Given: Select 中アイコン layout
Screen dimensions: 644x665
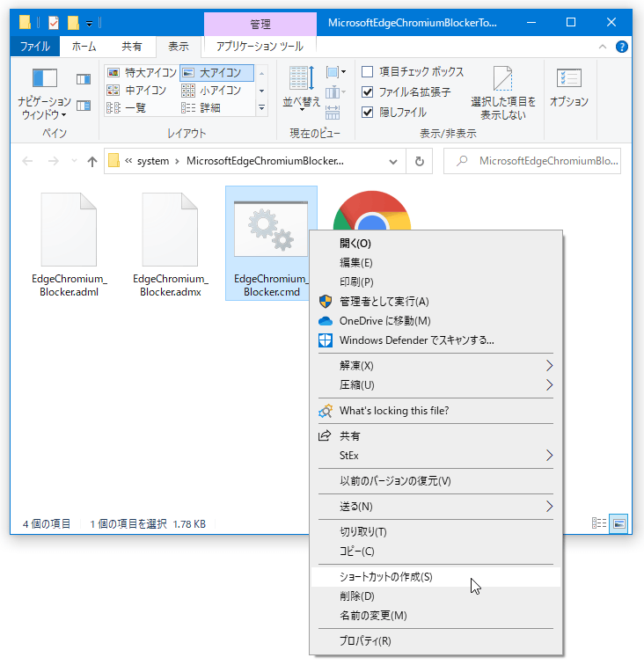Looking at the screenshot, I should click(136, 91).
